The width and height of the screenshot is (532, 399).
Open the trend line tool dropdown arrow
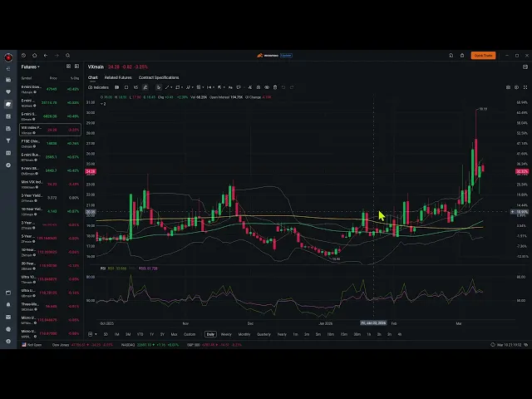tap(171, 87)
